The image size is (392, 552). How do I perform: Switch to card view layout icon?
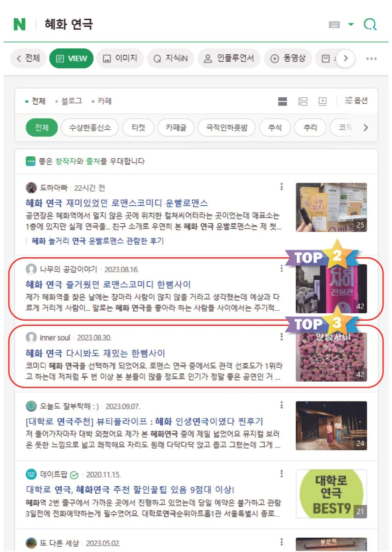(283, 102)
